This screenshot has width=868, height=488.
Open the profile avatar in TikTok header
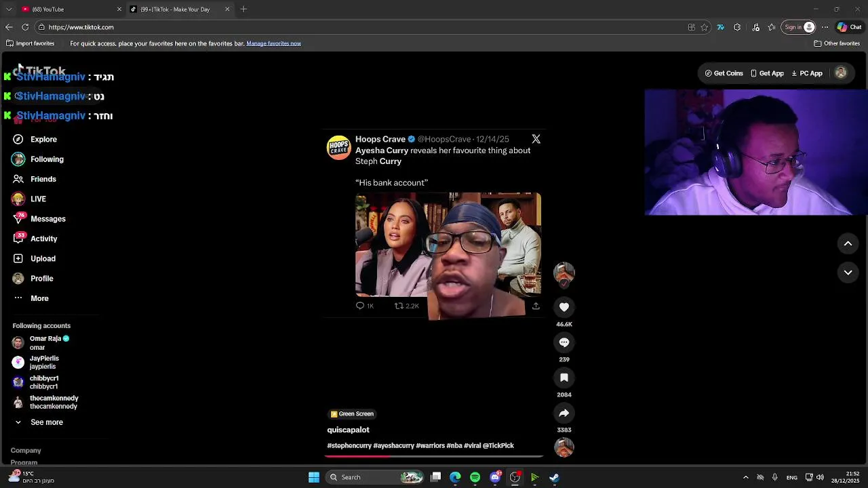(840, 73)
